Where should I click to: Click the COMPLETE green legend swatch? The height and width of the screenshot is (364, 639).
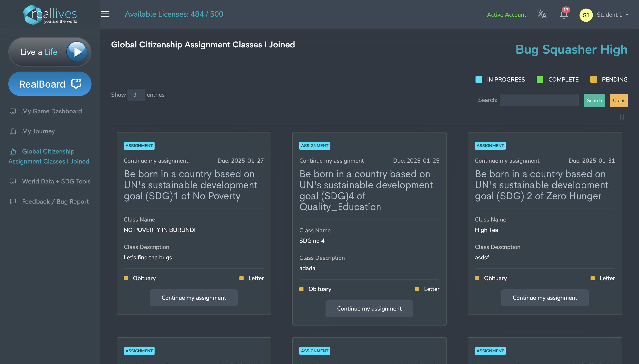(x=540, y=79)
